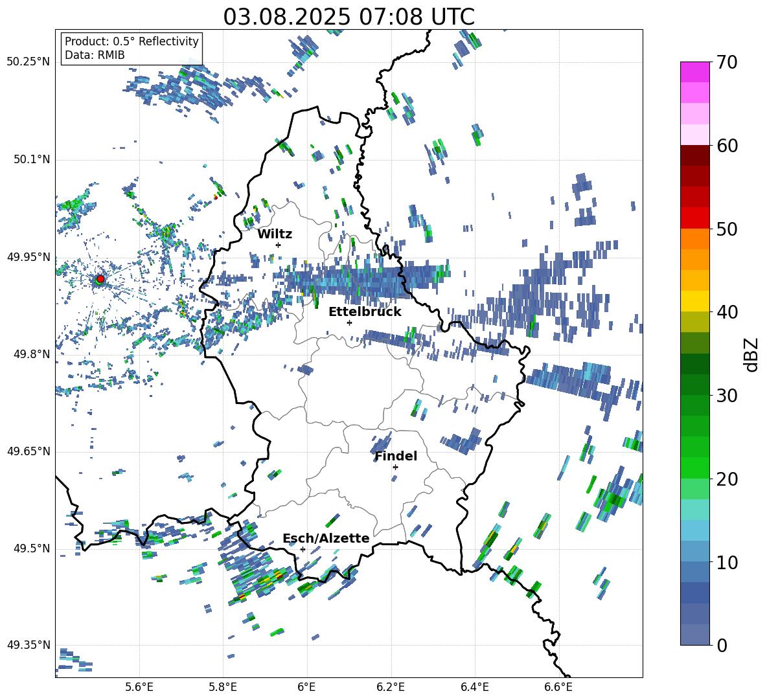The height and width of the screenshot is (700, 767).
Task: Click the yellow colorbar segment above 40
Action: point(694,301)
